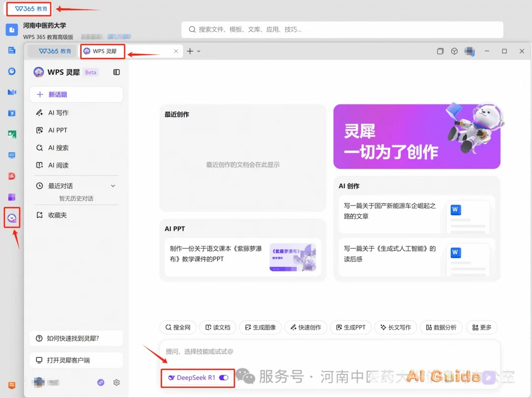Select the 读文档 skill chip
The image size is (532, 398).
(x=218, y=328)
